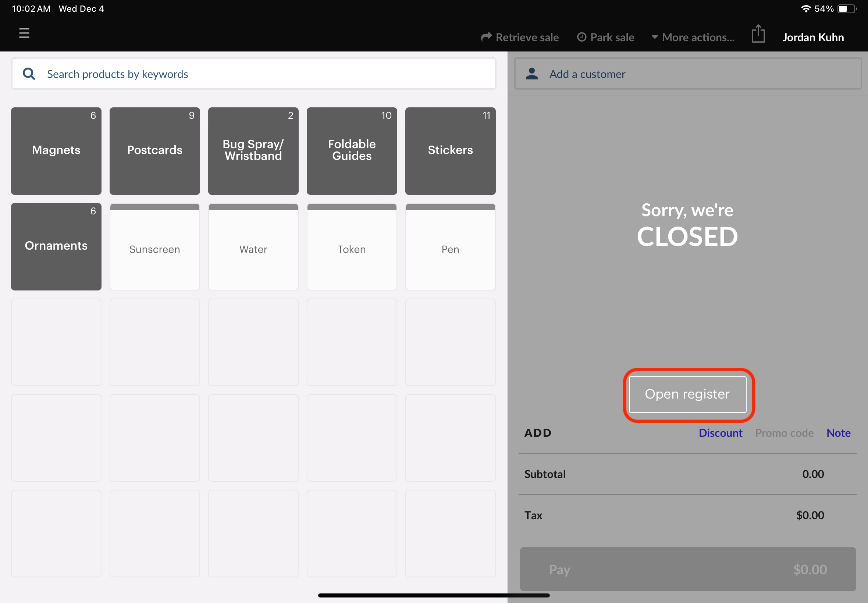
Task: Click the 10:02 AM clock text
Action: click(31, 9)
